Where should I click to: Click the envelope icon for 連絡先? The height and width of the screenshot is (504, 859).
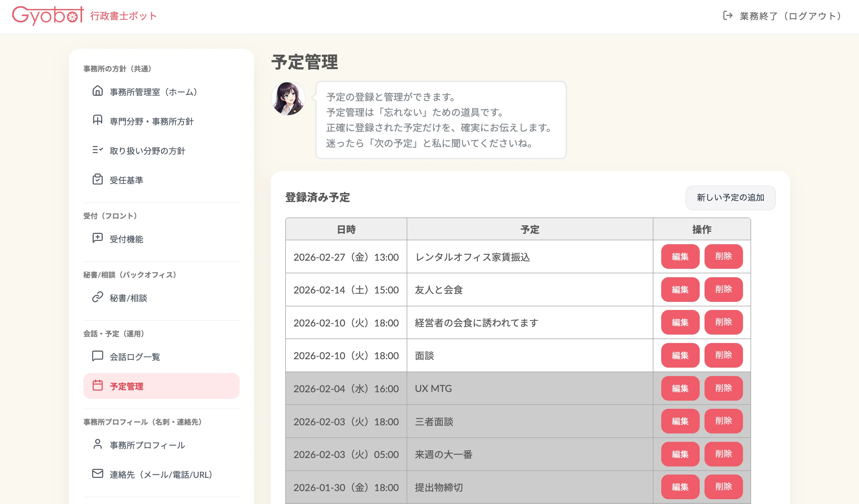97,474
